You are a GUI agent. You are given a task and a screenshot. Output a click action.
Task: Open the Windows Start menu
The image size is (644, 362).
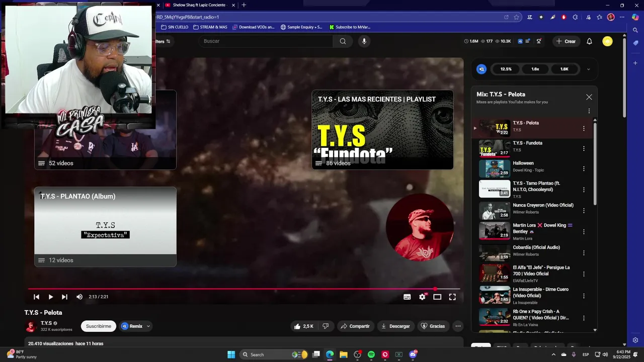pos(231,354)
